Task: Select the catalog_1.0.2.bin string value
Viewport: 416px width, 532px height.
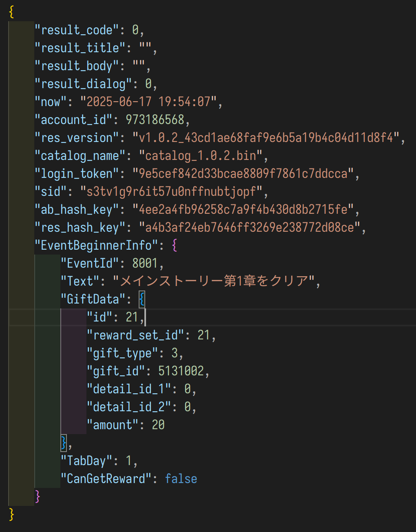Action: pyautogui.click(x=201, y=155)
